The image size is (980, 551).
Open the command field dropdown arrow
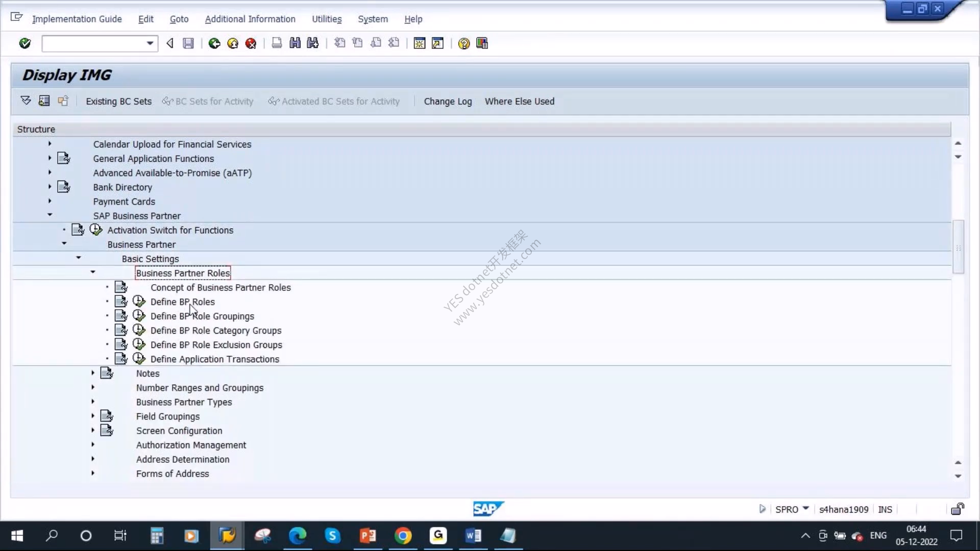150,43
